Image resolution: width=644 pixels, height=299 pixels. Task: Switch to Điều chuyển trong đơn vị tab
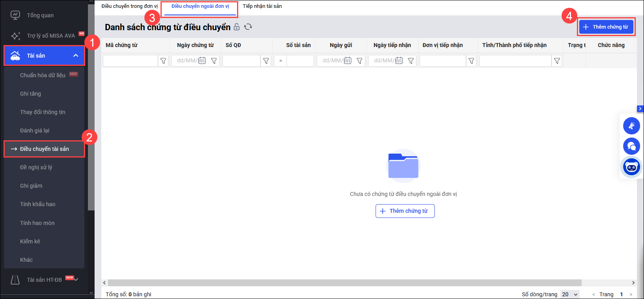[x=130, y=6]
